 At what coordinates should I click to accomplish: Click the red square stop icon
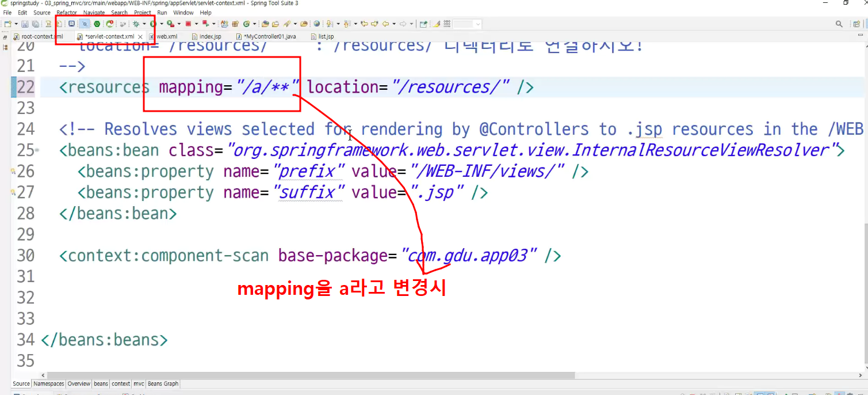coord(188,24)
